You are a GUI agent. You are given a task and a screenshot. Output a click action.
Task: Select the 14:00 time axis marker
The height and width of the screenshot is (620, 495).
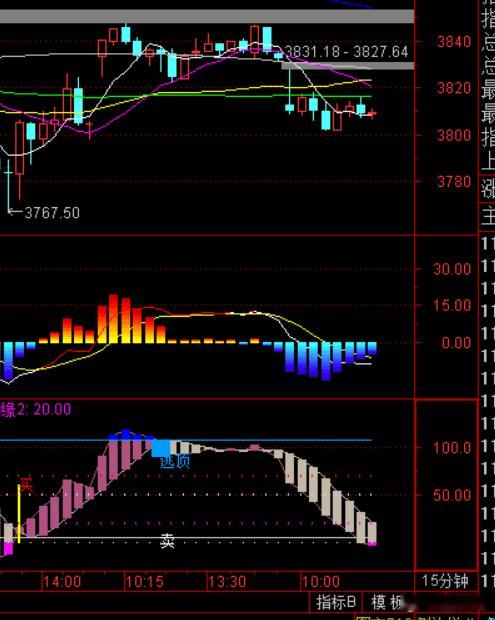click(x=62, y=582)
